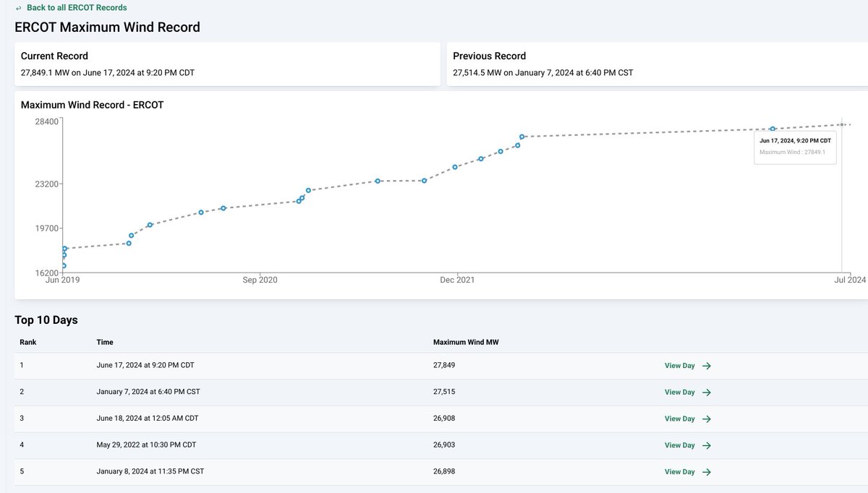Click the chart tooltip showing Maximum Wind 27849.1
This screenshot has height=493, width=868.
tap(795, 147)
